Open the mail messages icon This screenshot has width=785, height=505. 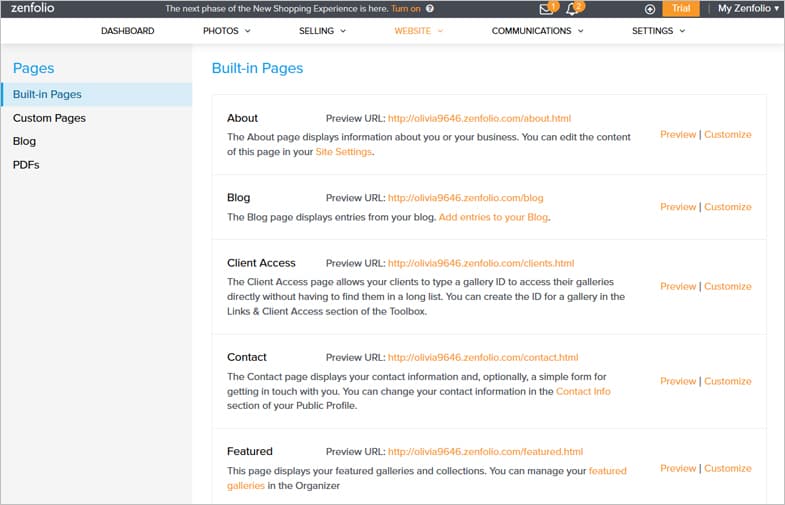click(x=546, y=9)
